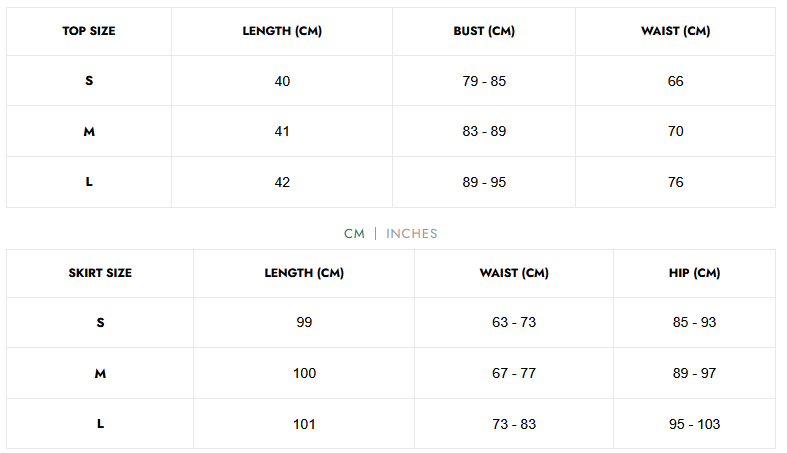The width and height of the screenshot is (787, 453).
Task: Switch units to INCHES
Action: coord(412,234)
